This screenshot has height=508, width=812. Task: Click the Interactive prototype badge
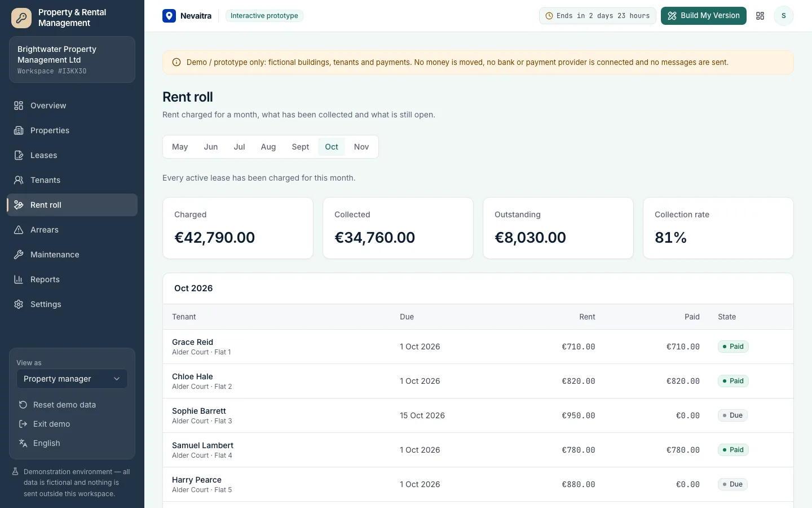click(264, 16)
